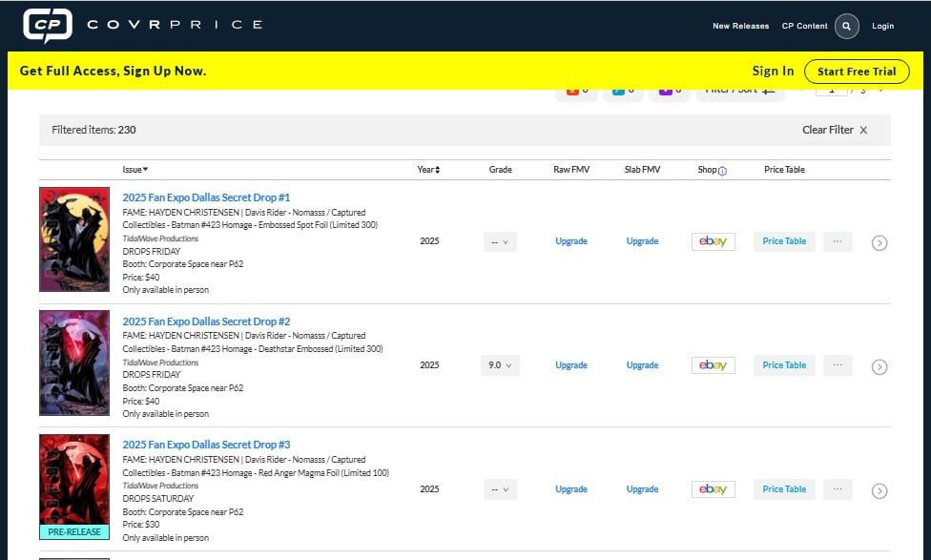Image resolution: width=931 pixels, height=560 pixels.
Task: Open eBay shop for Secret Drop #2
Action: (x=713, y=365)
